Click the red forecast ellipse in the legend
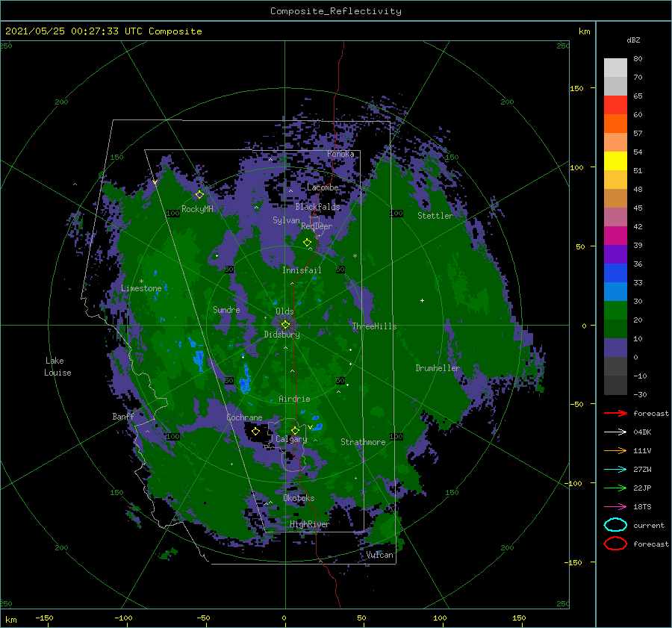Image resolution: width=672 pixels, height=628 pixels. coord(615,544)
